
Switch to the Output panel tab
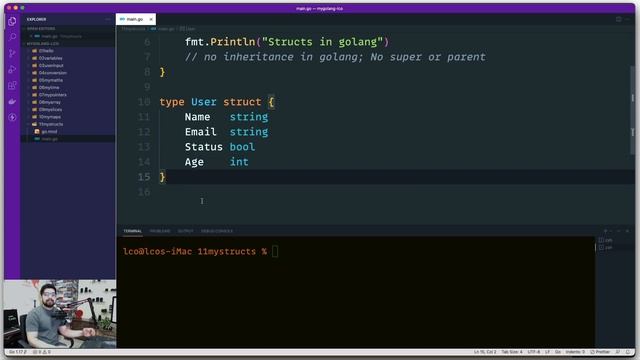185,231
